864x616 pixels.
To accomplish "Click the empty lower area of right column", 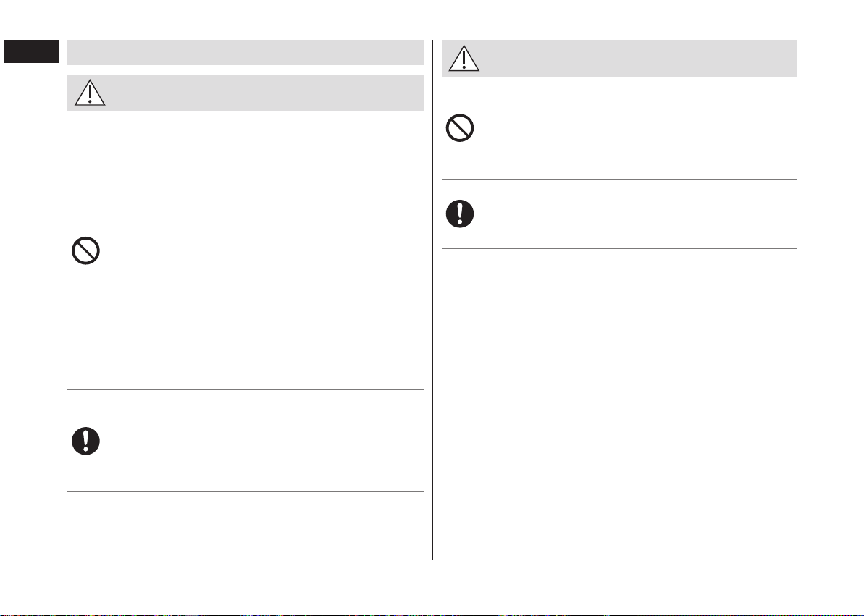I will (619, 405).
